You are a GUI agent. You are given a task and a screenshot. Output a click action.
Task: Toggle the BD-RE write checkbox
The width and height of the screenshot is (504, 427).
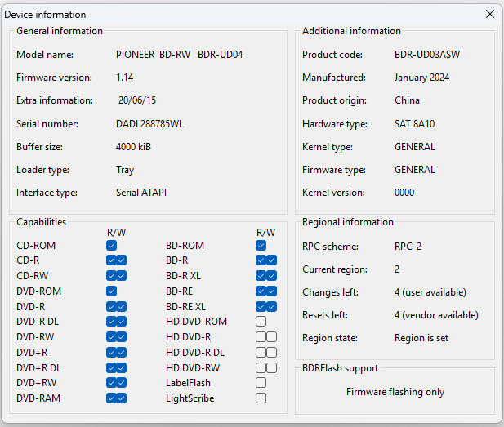pos(272,291)
